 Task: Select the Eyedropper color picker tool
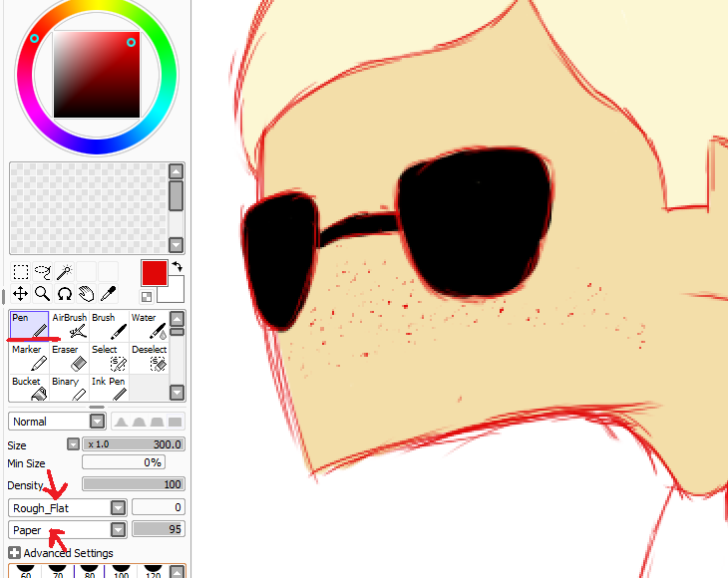click(x=108, y=294)
